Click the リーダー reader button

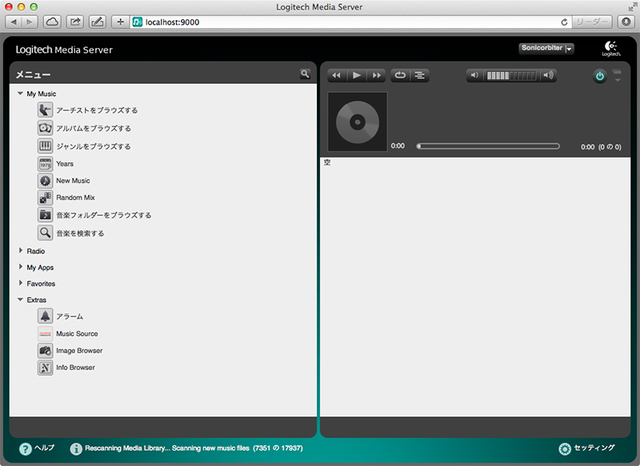pyautogui.click(x=592, y=22)
